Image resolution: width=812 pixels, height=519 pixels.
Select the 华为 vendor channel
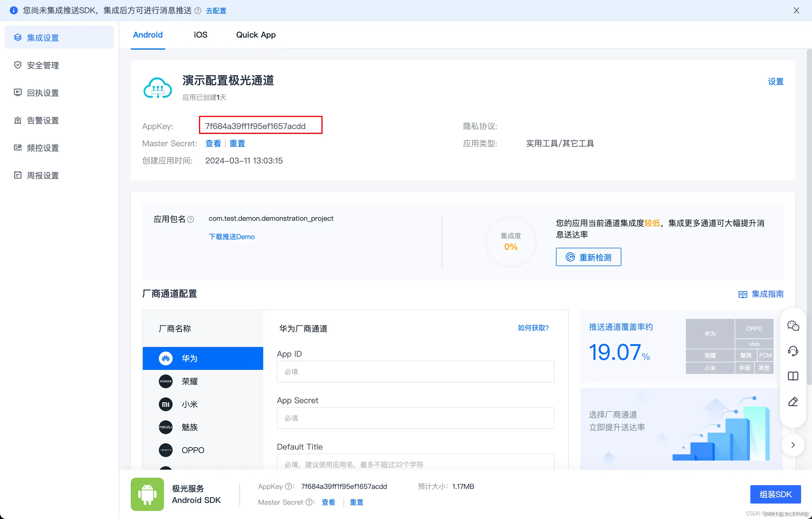(x=203, y=358)
